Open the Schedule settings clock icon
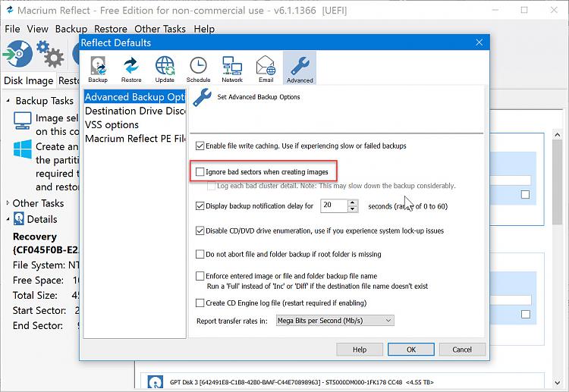 pos(198,69)
